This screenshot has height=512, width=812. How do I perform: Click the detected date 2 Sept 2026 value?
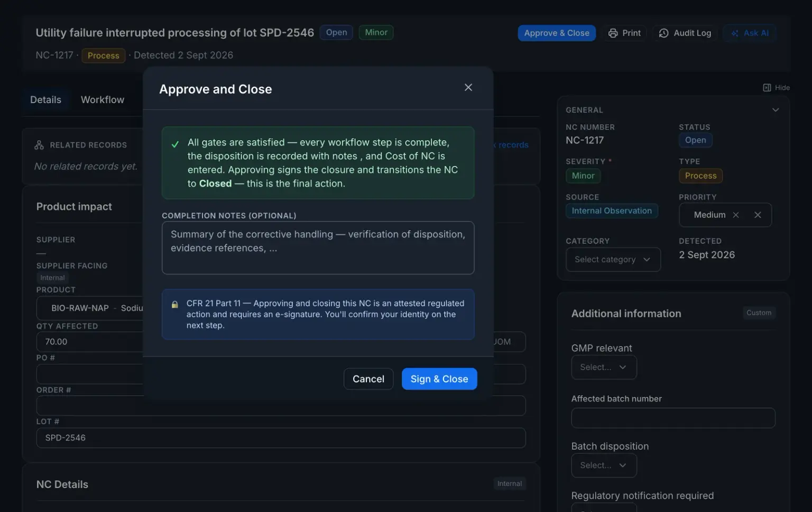[707, 255]
